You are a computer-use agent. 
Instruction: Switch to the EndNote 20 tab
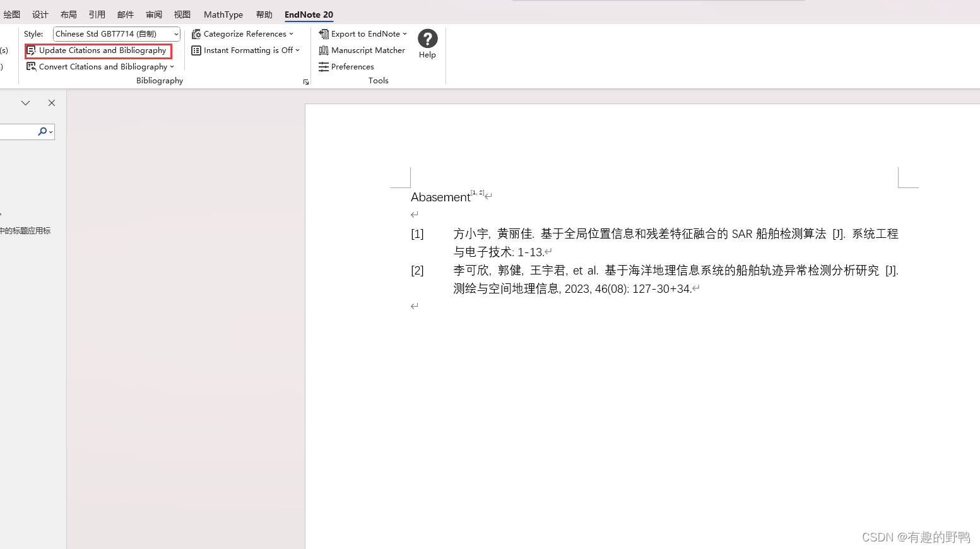pyautogui.click(x=309, y=15)
